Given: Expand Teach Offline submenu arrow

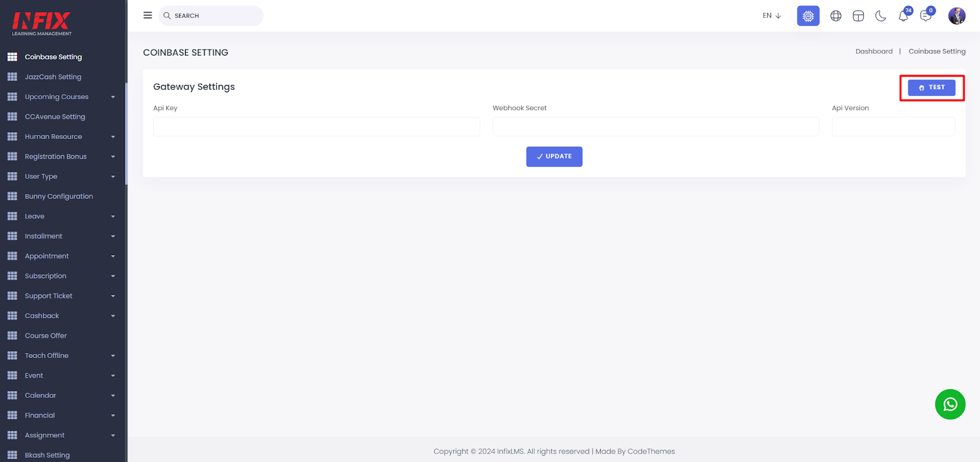Looking at the screenshot, I should 113,356.
